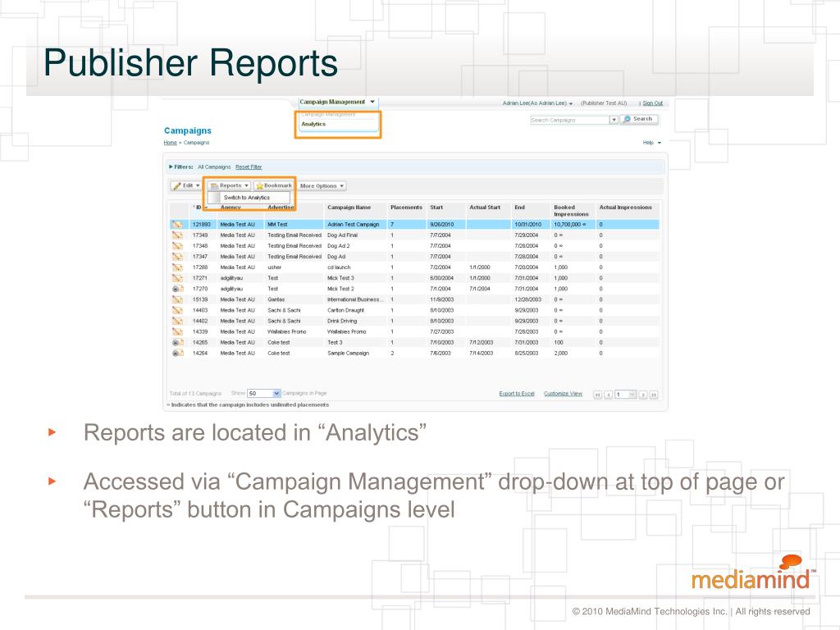This screenshot has height=630, width=840.
Task: Sort by the Actual Start column header
Action: click(485, 208)
